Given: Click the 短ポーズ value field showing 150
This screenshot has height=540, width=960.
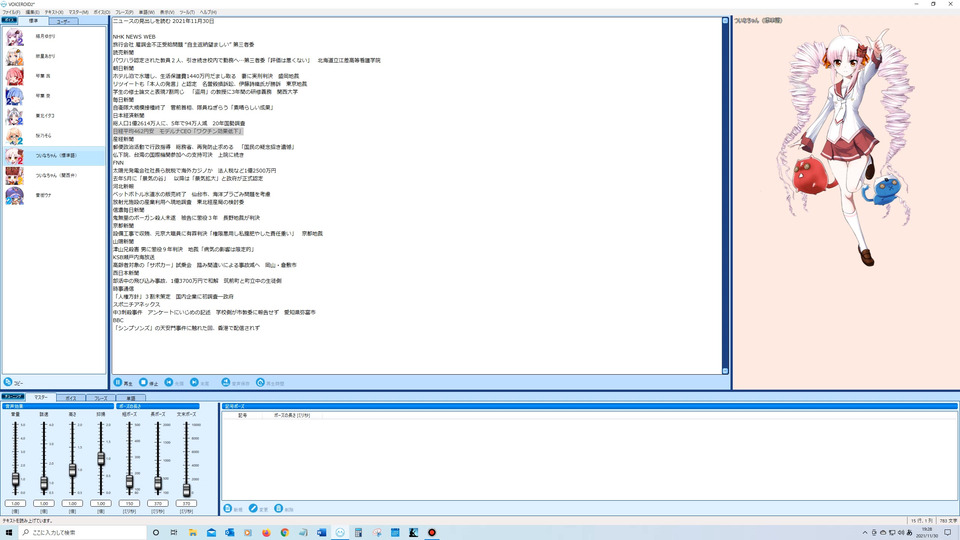Looking at the screenshot, I should tap(129, 503).
